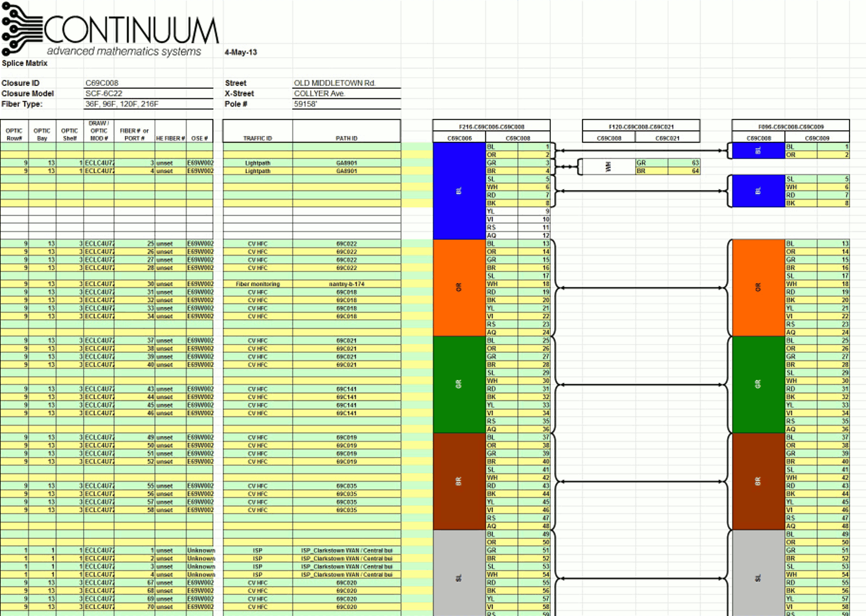Click the F216-C69C006-C69C008 cable header
The width and height of the screenshot is (866, 616).
pos(491,125)
